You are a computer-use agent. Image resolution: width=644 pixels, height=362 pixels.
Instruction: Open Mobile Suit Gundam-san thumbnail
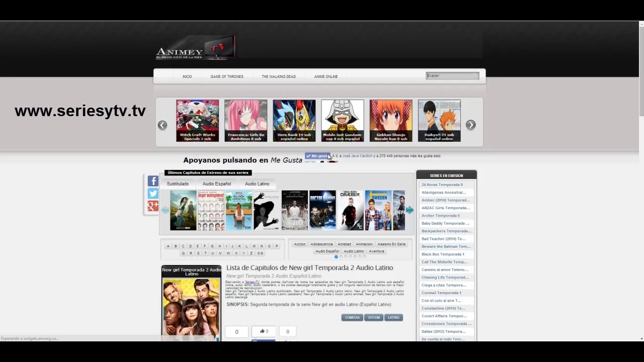343,121
